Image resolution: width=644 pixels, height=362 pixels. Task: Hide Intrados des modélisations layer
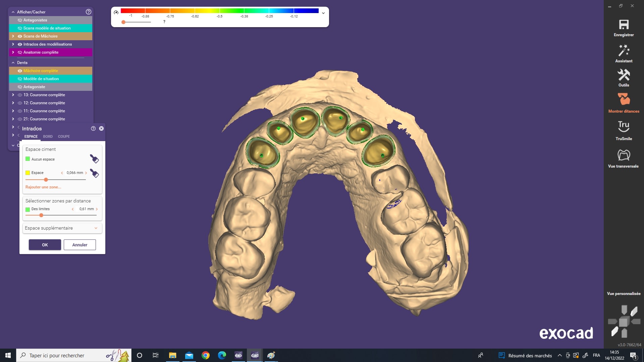pyautogui.click(x=20, y=44)
